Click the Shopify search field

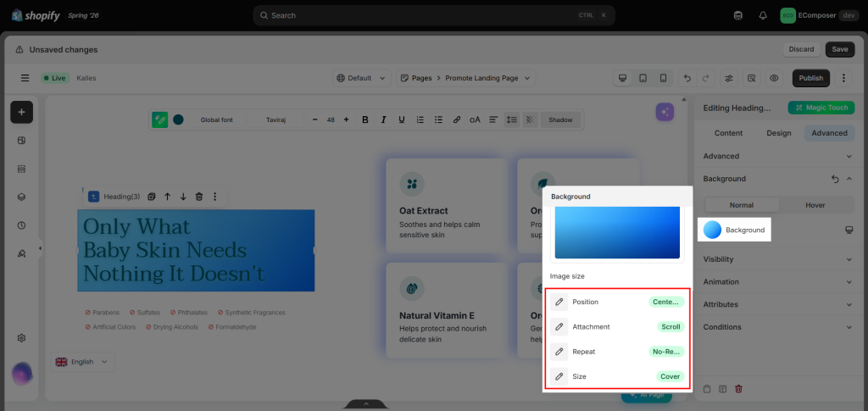(x=434, y=15)
